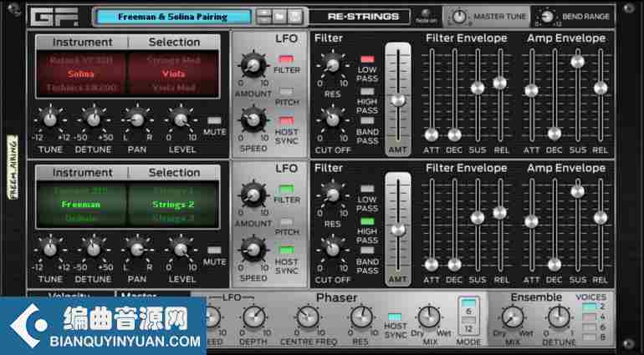644x355 pixels.
Task: Toggle LFO Host Sync on the Freeman layer
Action: [287, 250]
